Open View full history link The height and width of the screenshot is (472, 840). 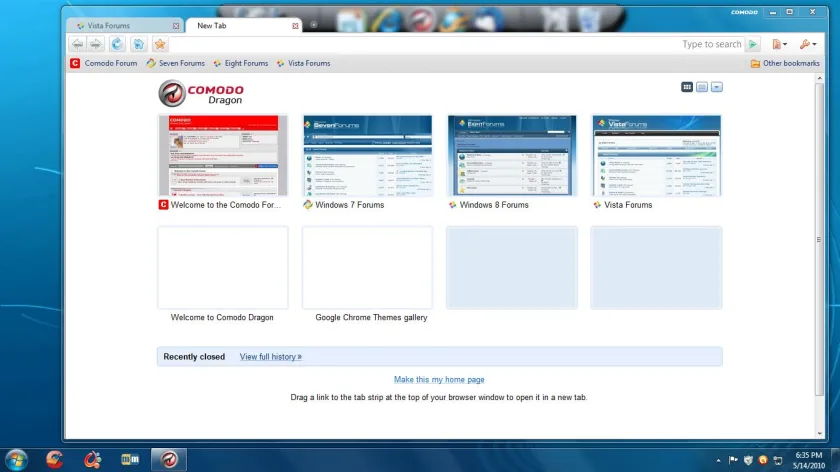tap(271, 357)
